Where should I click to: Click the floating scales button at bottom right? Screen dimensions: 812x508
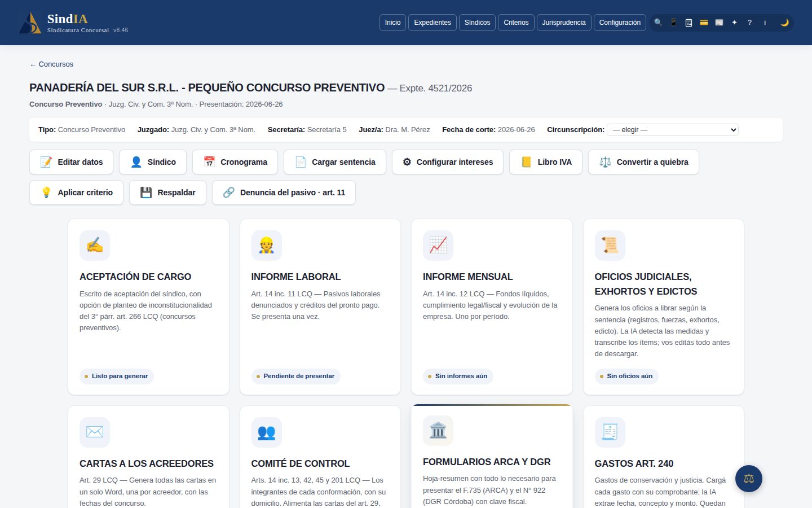[749, 479]
